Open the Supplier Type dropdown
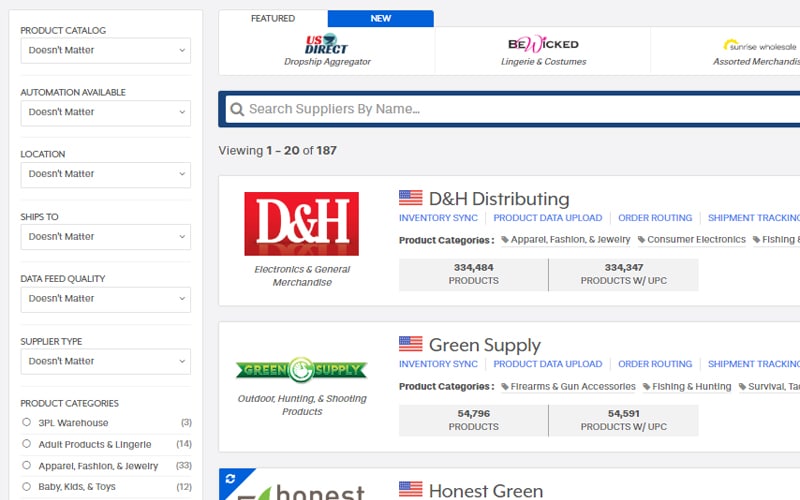The image size is (800, 500). (x=105, y=361)
